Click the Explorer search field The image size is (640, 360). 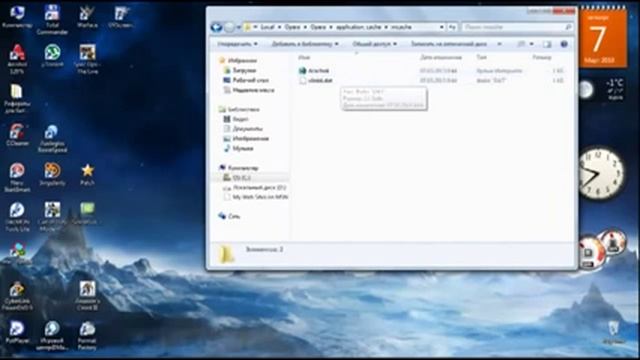click(x=517, y=27)
